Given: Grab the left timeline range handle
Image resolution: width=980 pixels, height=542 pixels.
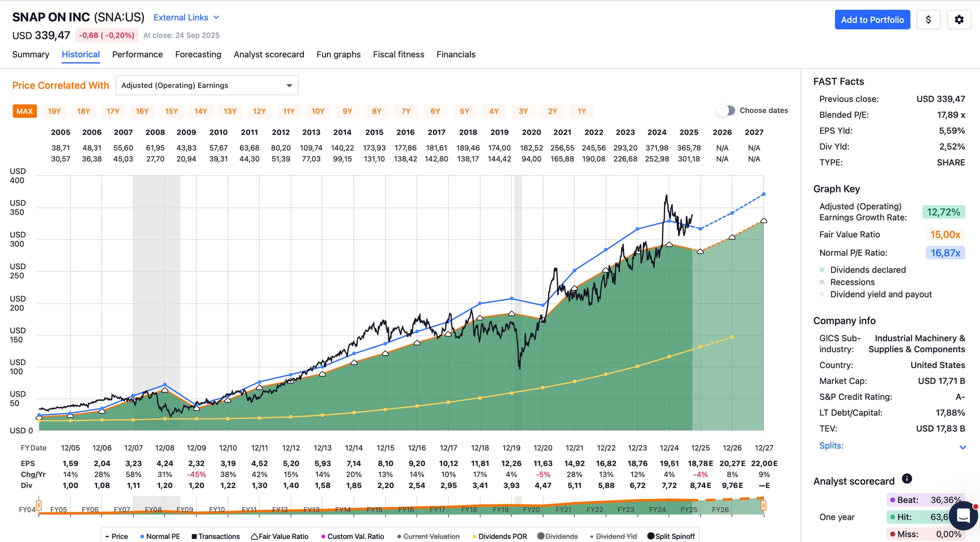Looking at the screenshot, I should [x=39, y=505].
